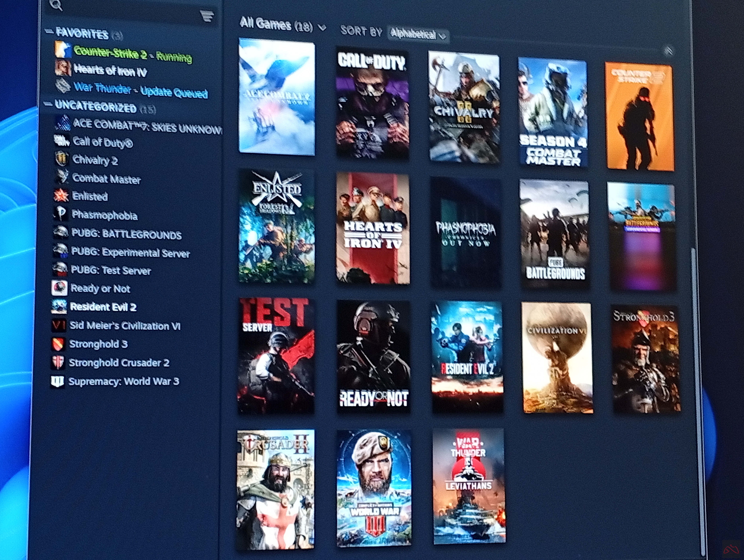The width and height of the screenshot is (744, 560).
Task: Open the Alphabetical sort dropdown
Action: (418, 34)
